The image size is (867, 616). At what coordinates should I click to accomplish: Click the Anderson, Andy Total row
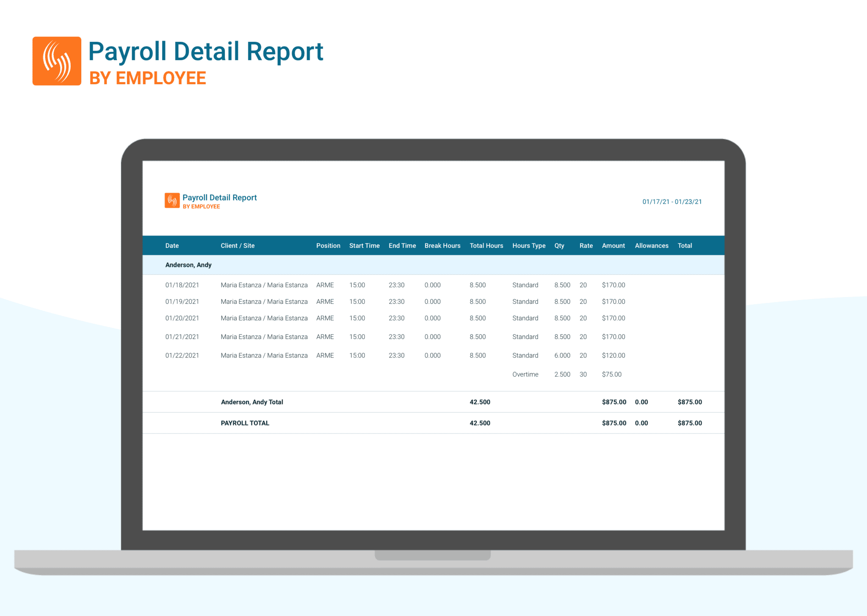pos(252,402)
